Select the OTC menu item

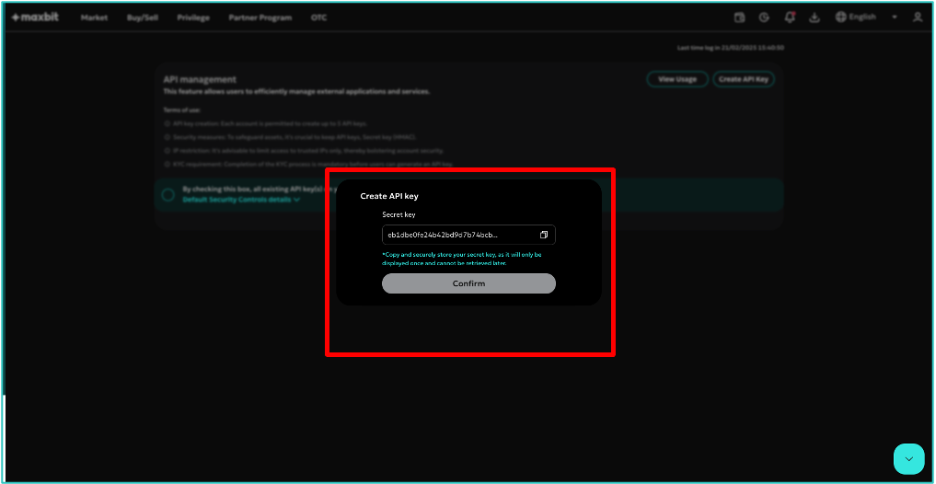pyautogui.click(x=319, y=17)
